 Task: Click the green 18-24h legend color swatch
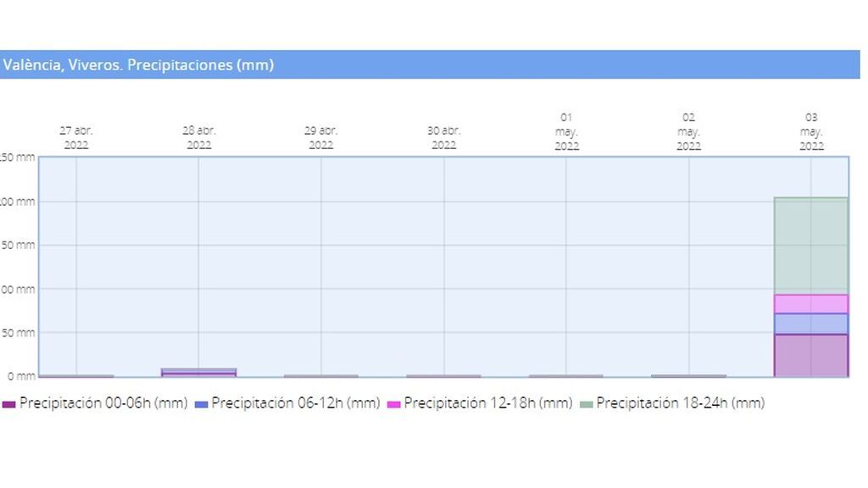click(587, 404)
